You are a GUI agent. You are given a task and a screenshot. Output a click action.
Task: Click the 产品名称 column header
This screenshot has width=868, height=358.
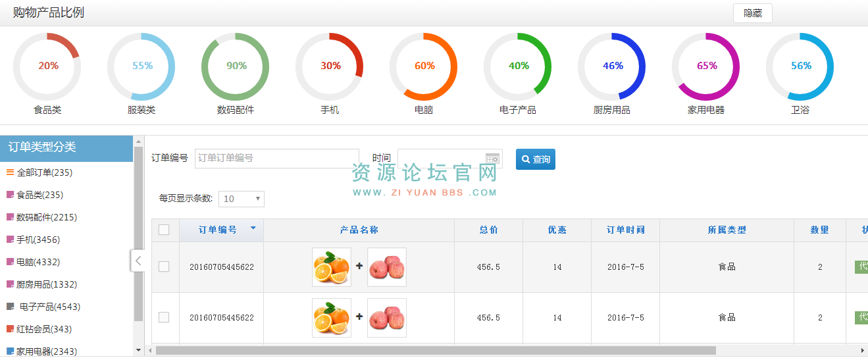(359, 230)
